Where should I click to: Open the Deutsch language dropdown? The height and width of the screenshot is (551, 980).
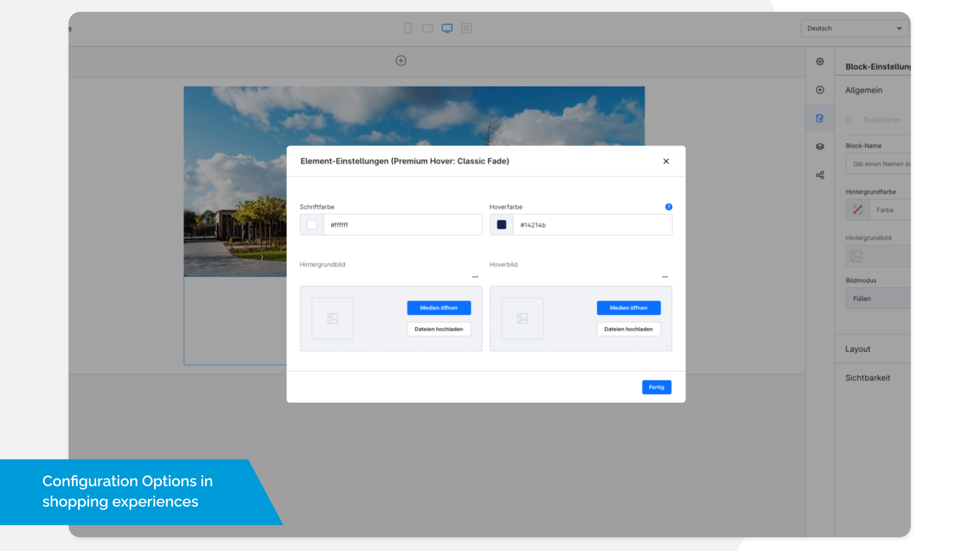click(x=854, y=28)
